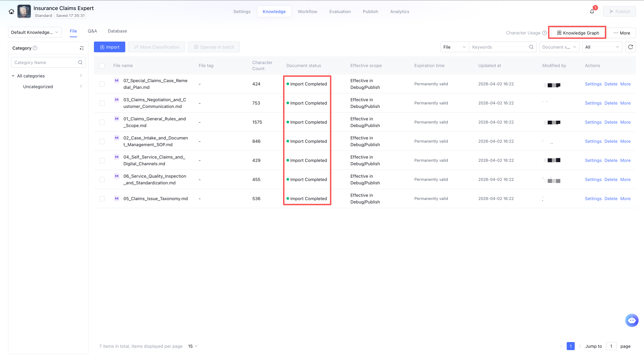
Task: Open the Default Knowledge base dropdown
Action: click(x=35, y=32)
